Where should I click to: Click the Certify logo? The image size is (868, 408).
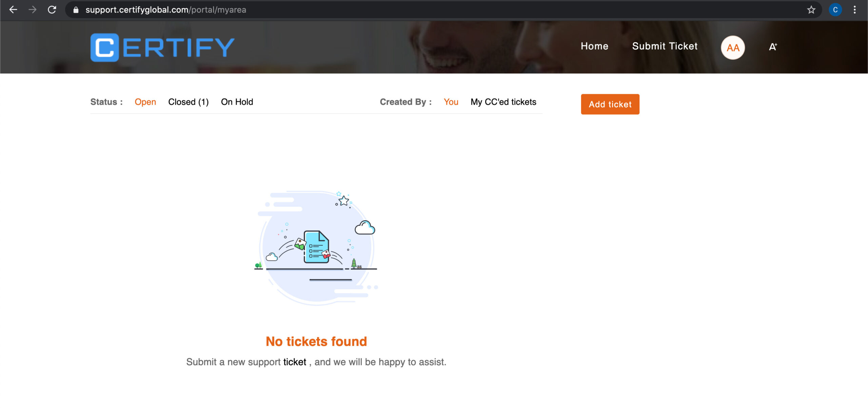tap(162, 47)
